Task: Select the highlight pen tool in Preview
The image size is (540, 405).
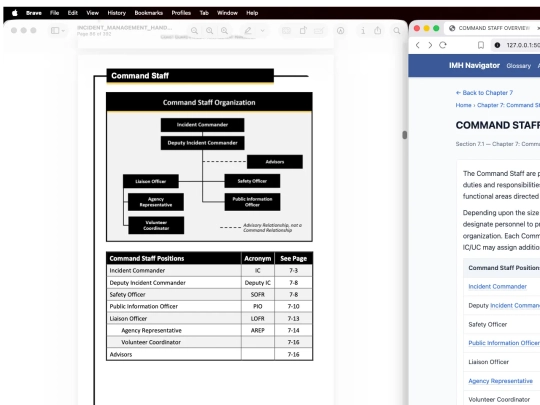Action: coord(248,31)
